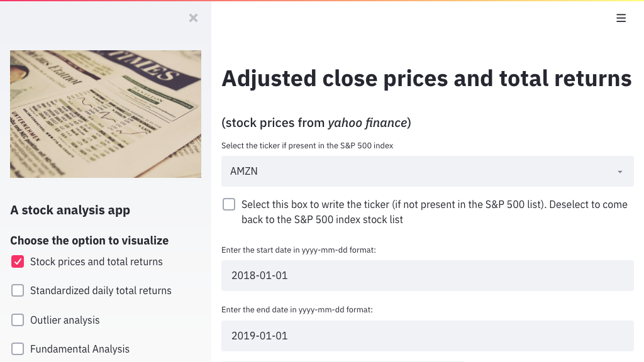The image size is (644, 362).
Task: Enable Standardized daily total returns checkbox
Action: pos(18,290)
